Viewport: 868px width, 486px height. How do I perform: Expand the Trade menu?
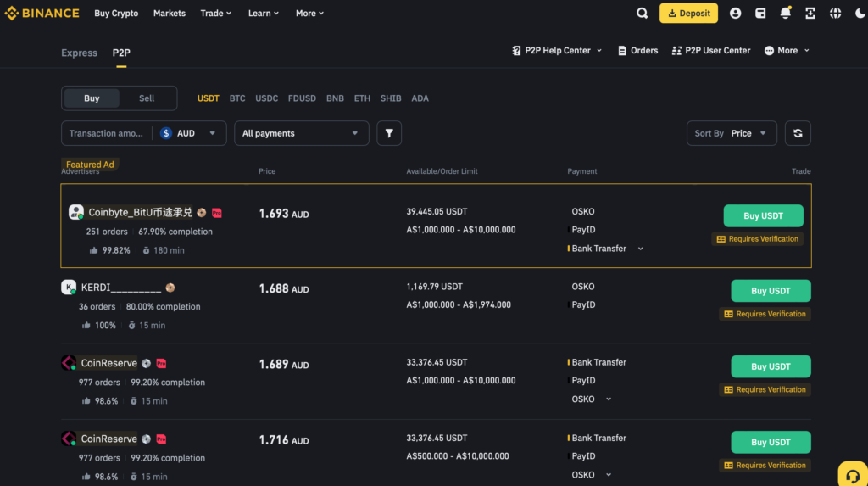[x=216, y=13]
